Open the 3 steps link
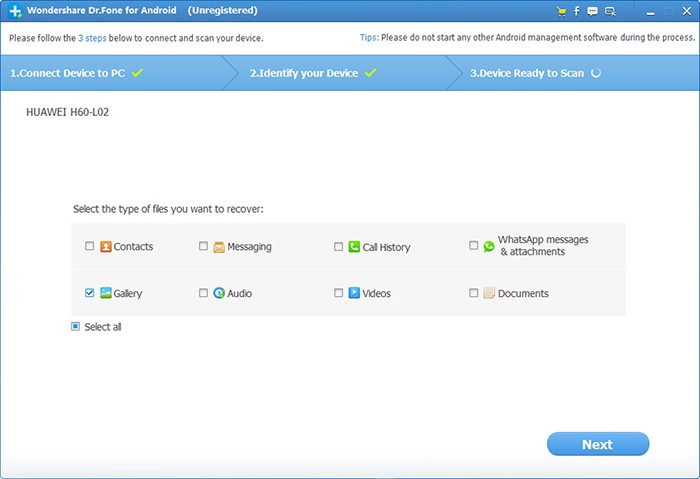This screenshot has width=700, height=479. pyautogui.click(x=92, y=38)
